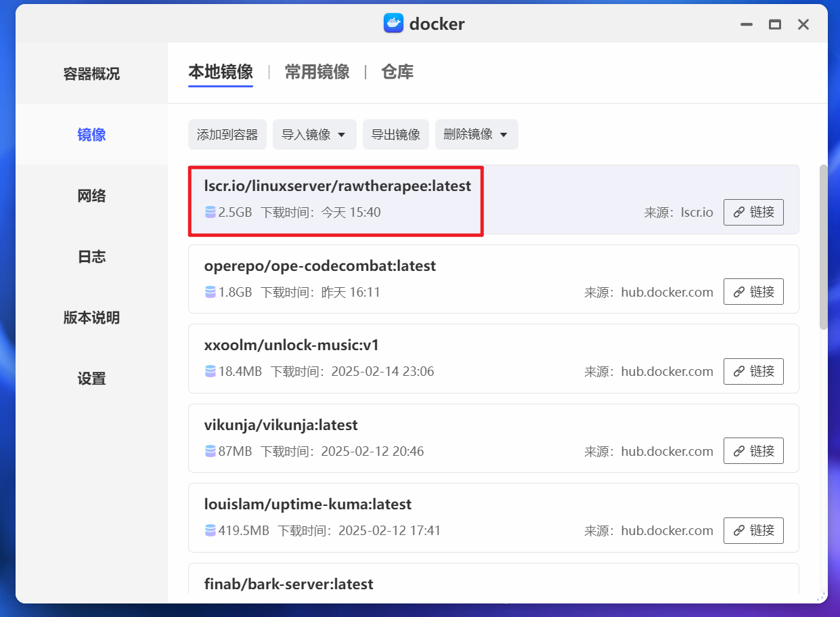Open 容器概况 in sidebar

(91, 74)
